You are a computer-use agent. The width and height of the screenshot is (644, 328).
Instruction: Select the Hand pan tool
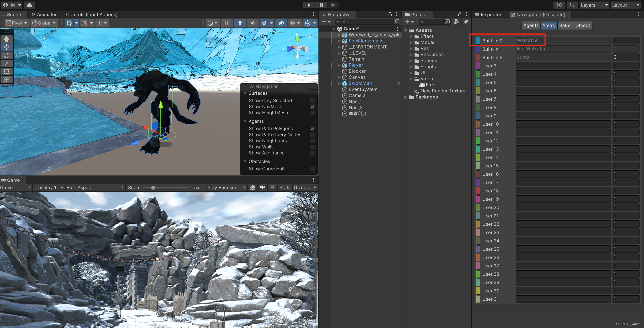coord(7,39)
